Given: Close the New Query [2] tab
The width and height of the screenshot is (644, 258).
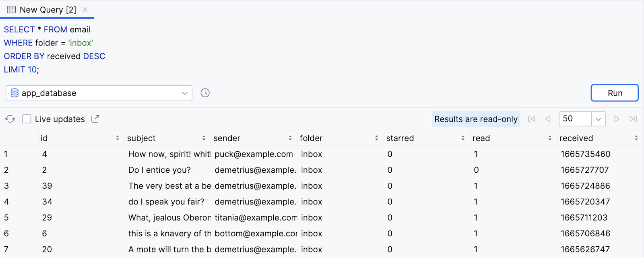Looking at the screenshot, I should [85, 10].
